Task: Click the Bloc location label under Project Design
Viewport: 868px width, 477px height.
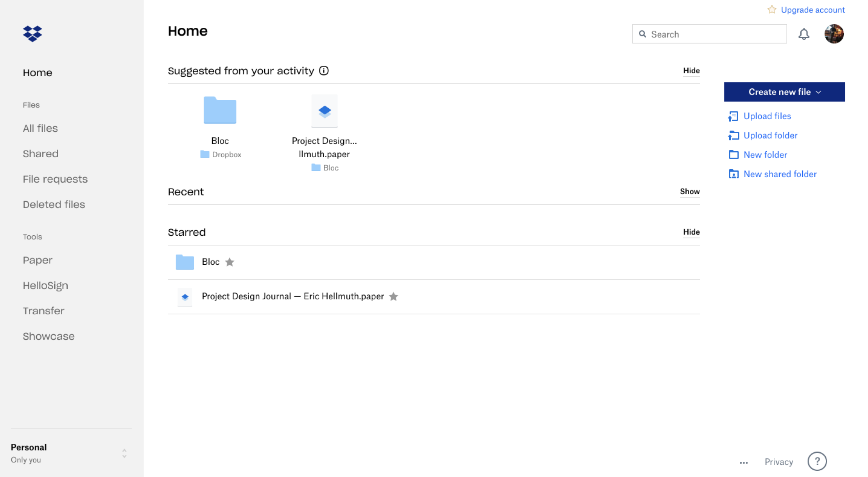Action: coord(331,168)
